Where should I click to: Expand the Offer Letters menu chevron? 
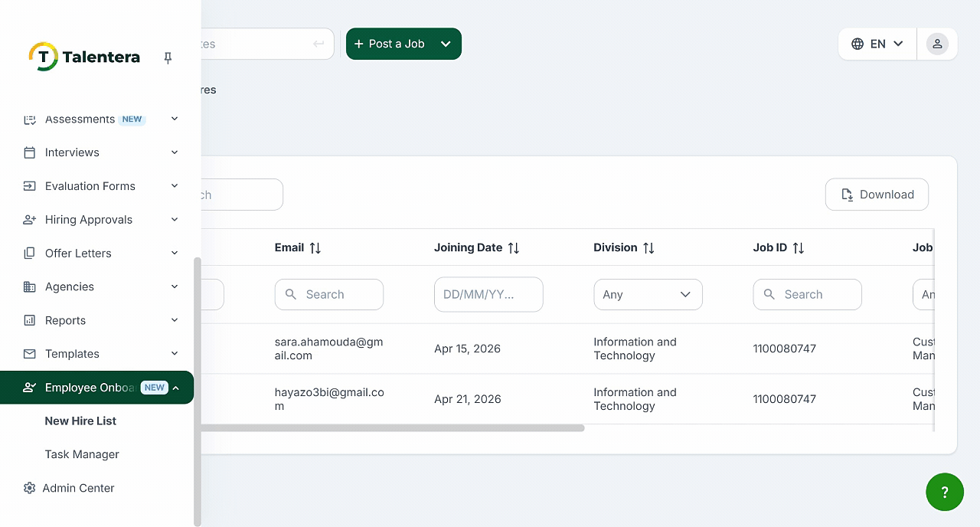(x=175, y=253)
